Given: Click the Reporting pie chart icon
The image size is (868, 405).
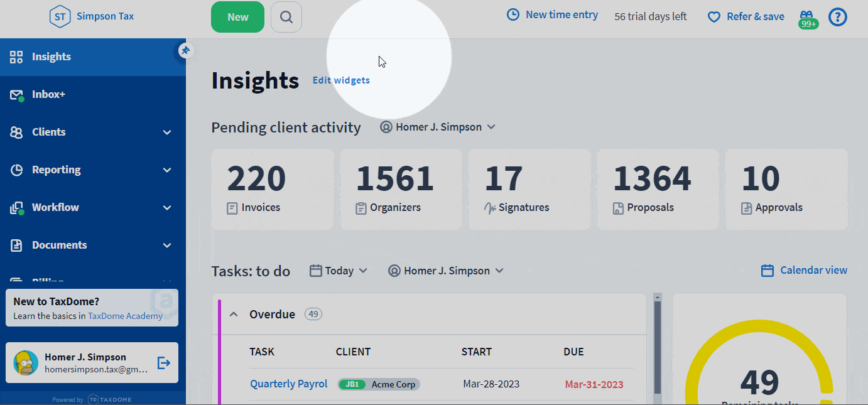Looking at the screenshot, I should [16, 170].
